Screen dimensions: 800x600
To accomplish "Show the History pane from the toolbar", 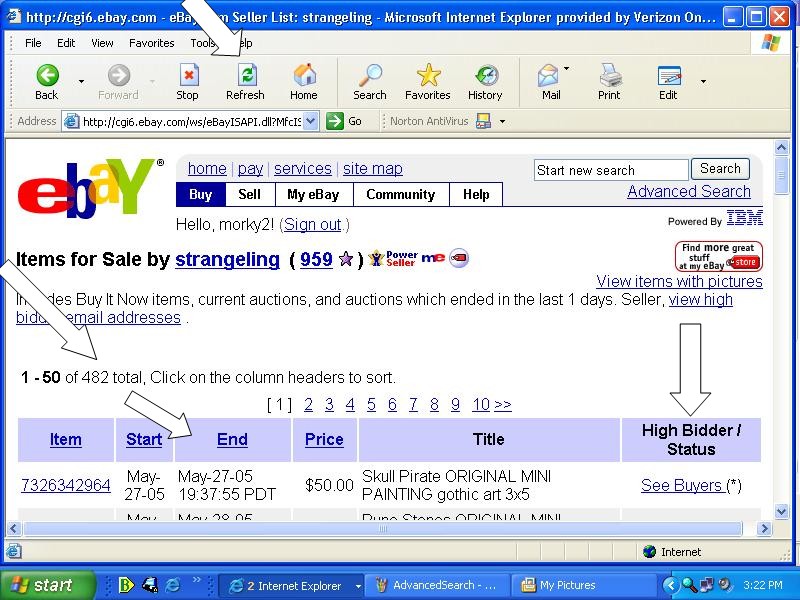I will click(485, 82).
